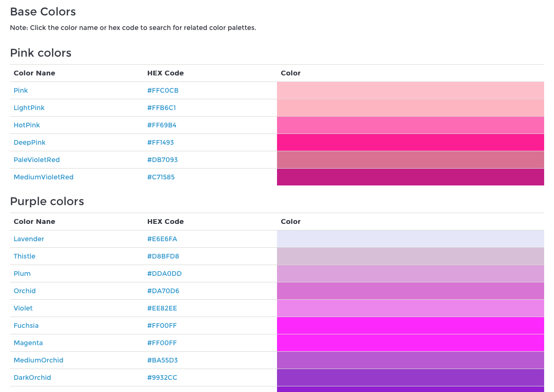The width and height of the screenshot is (554, 392).
Task: Click the DeepPink color swatch bar
Action: 410,142
